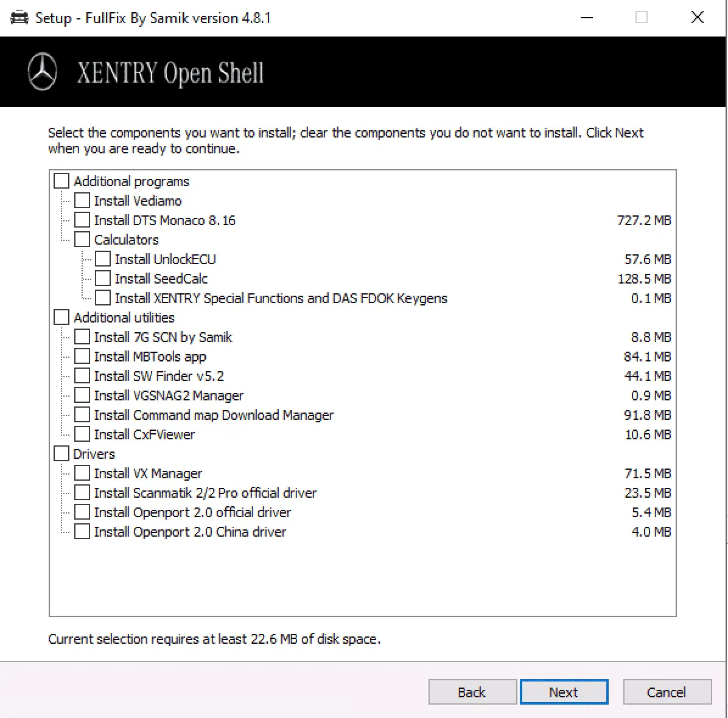Select the Install CxFViewer tree item label
The width and height of the screenshot is (728, 718).
144,434
